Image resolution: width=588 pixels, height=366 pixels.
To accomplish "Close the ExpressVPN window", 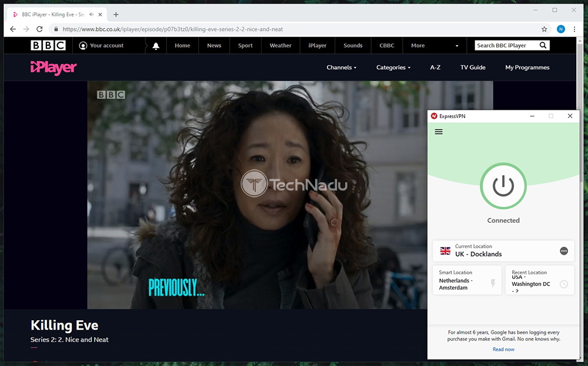I will (570, 116).
